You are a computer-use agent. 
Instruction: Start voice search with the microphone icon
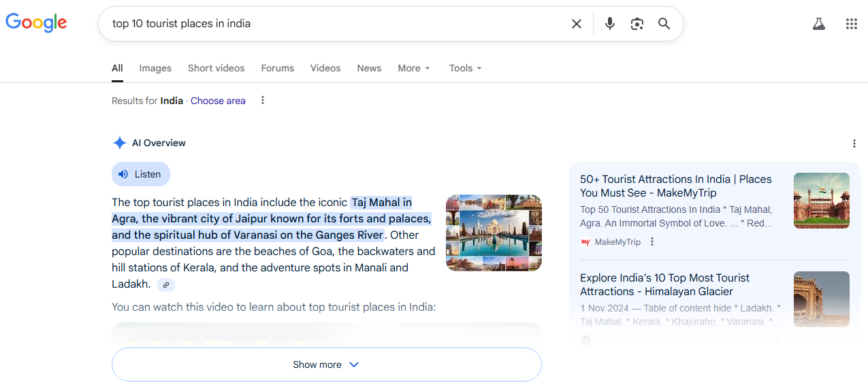[x=610, y=24]
